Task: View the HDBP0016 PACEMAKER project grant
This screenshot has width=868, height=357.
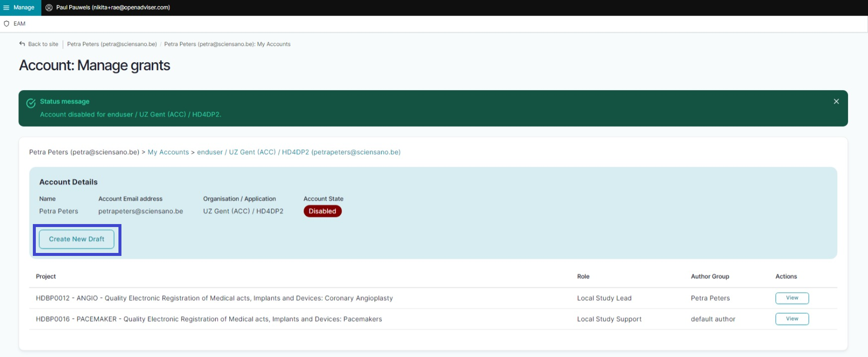Action: click(x=792, y=319)
